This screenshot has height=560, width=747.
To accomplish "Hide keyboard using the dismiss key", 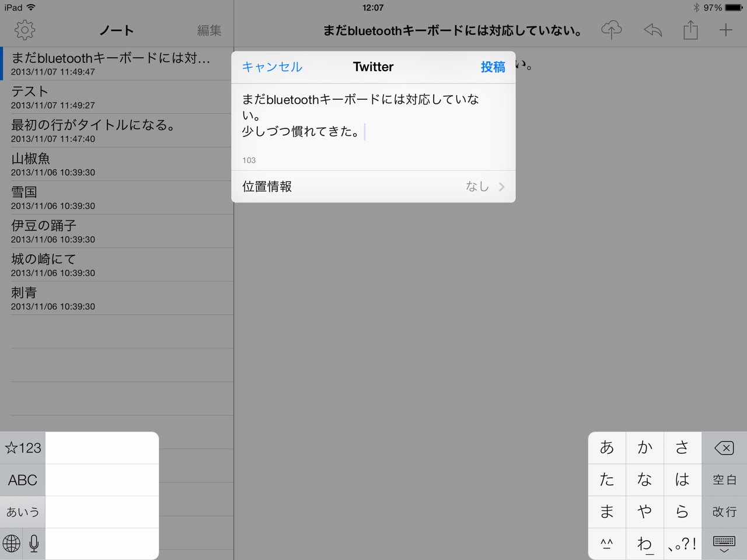I will click(724, 544).
